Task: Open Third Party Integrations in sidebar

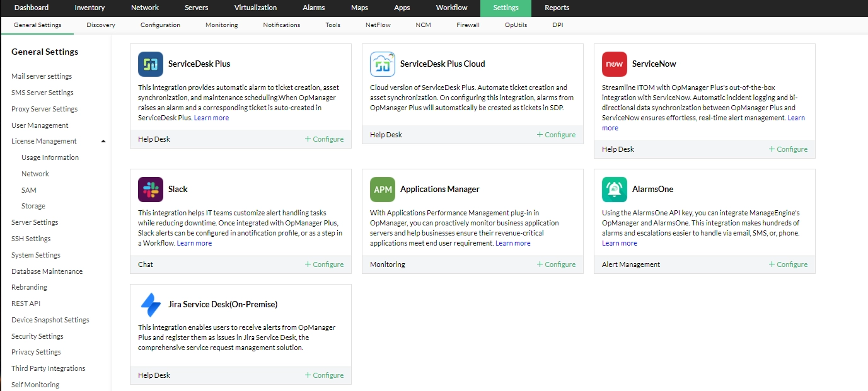Action: (48, 368)
